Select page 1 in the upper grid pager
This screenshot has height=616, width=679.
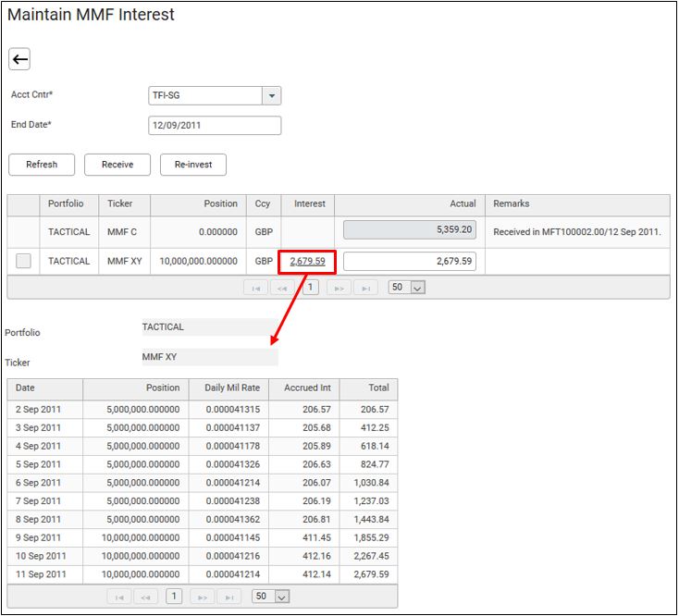[x=311, y=288]
